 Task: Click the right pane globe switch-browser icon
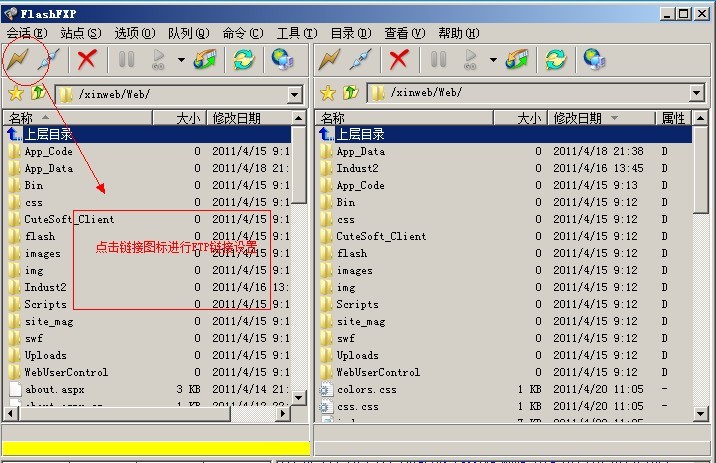click(595, 59)
